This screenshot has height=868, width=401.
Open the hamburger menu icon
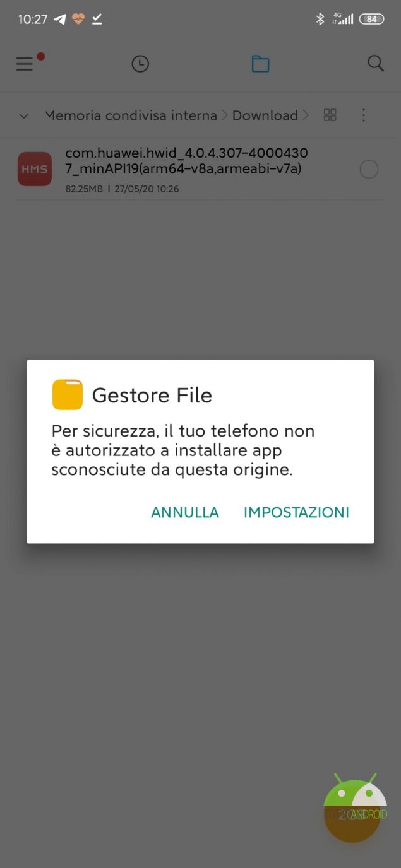tap(25, 64)
